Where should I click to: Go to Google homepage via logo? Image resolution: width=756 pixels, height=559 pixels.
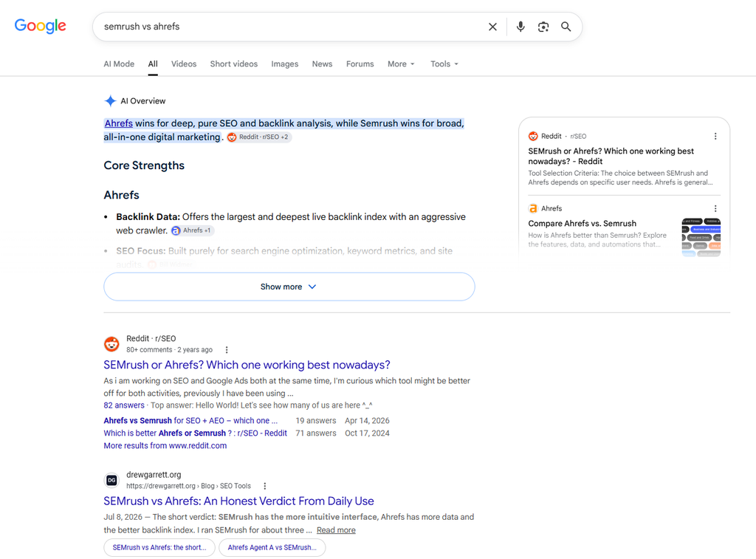click(40, 26)
